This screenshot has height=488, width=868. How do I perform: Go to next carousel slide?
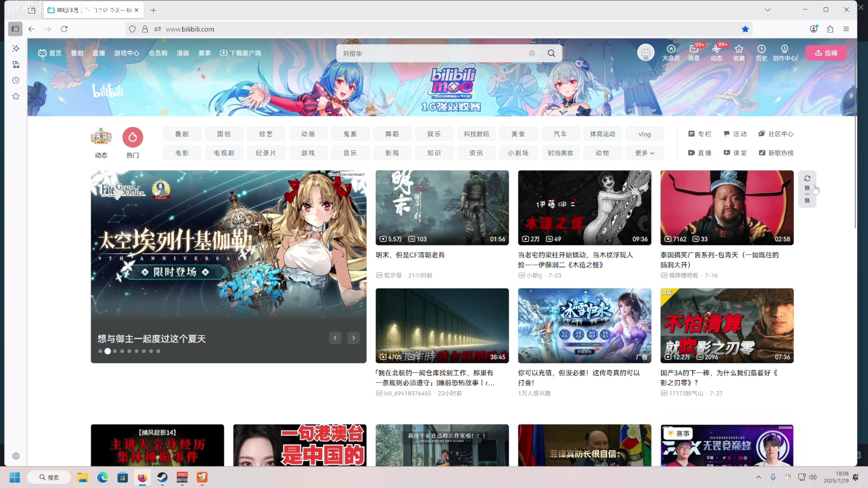pyautogui.click(x=354, y=338)
